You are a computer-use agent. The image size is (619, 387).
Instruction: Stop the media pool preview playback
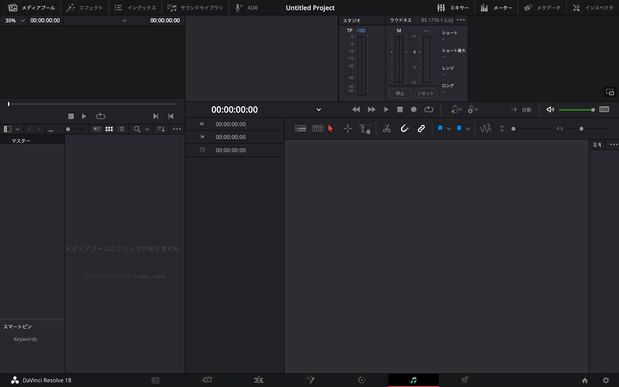[x=71, y=116]
